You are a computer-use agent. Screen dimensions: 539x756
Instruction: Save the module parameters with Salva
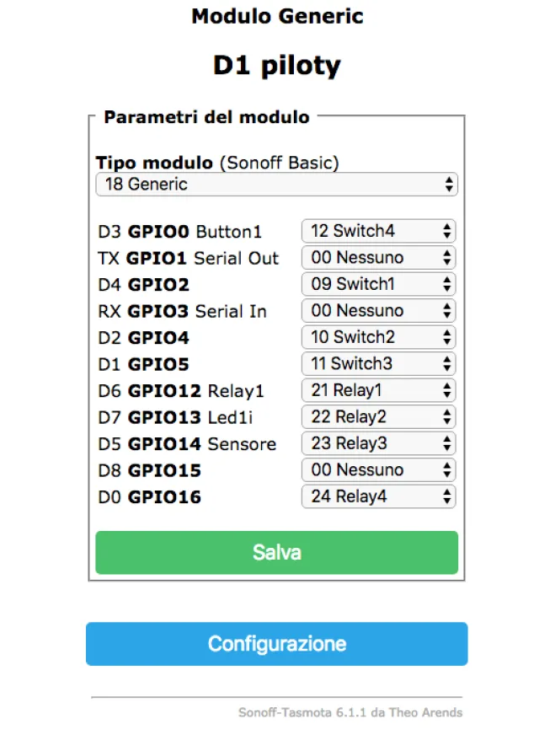click(x=276, y=552)
